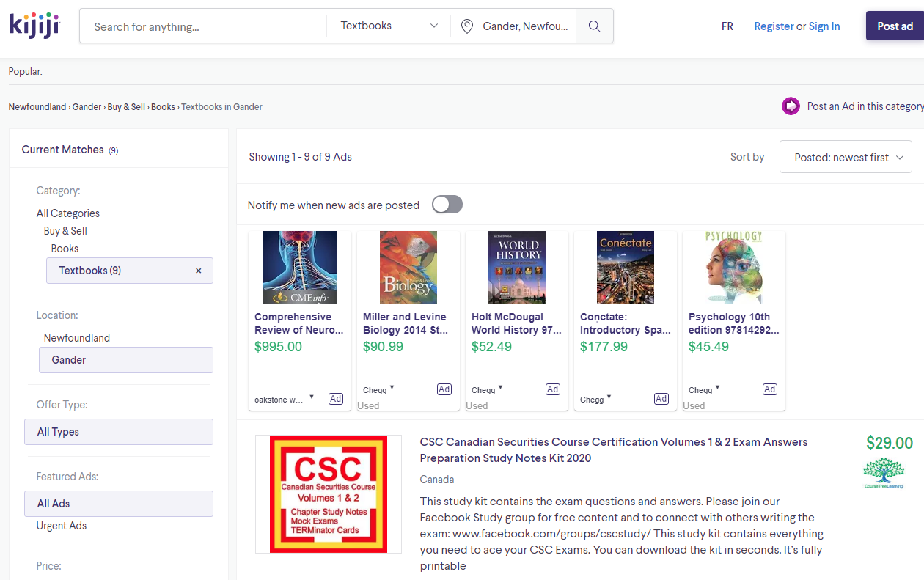Click the Sign In link

[x=824, y=26]
